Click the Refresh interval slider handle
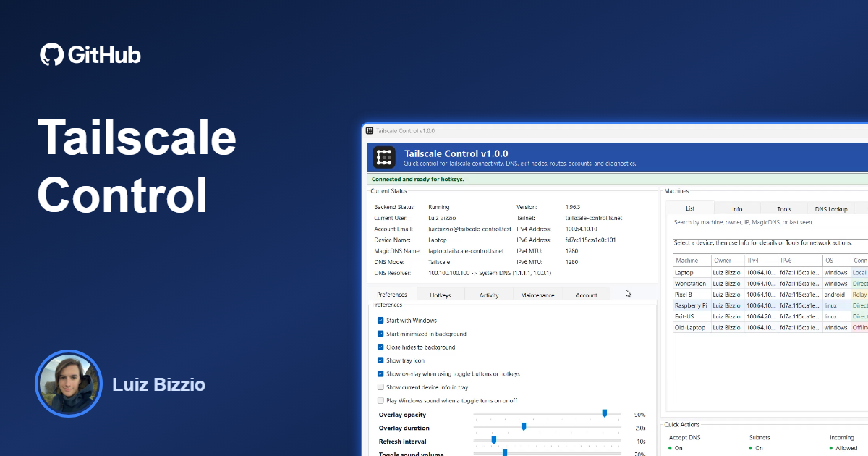The width and height of the screenshot is (868, 456). (494, 440)
